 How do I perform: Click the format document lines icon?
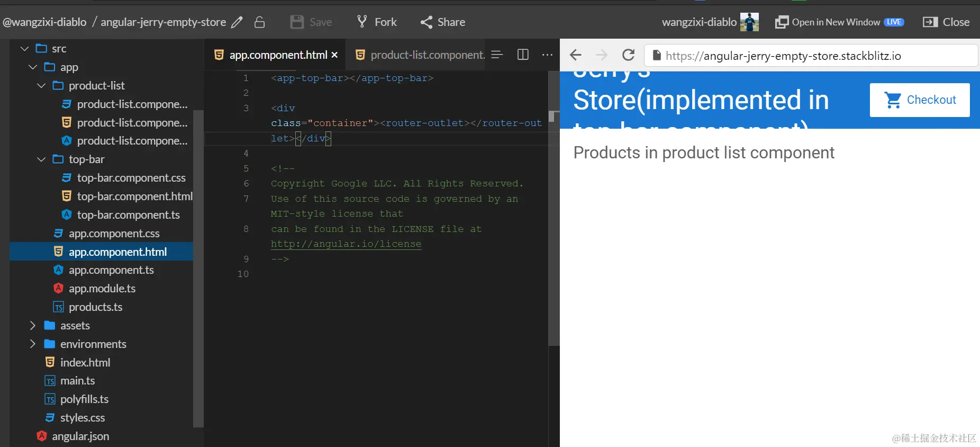pyautogui.click(x=497, y=55)
